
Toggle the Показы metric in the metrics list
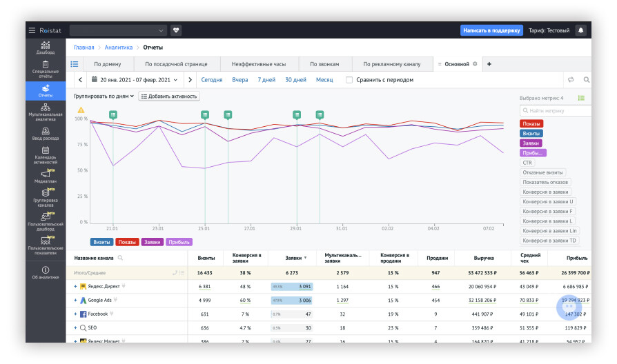click(531, 123)
